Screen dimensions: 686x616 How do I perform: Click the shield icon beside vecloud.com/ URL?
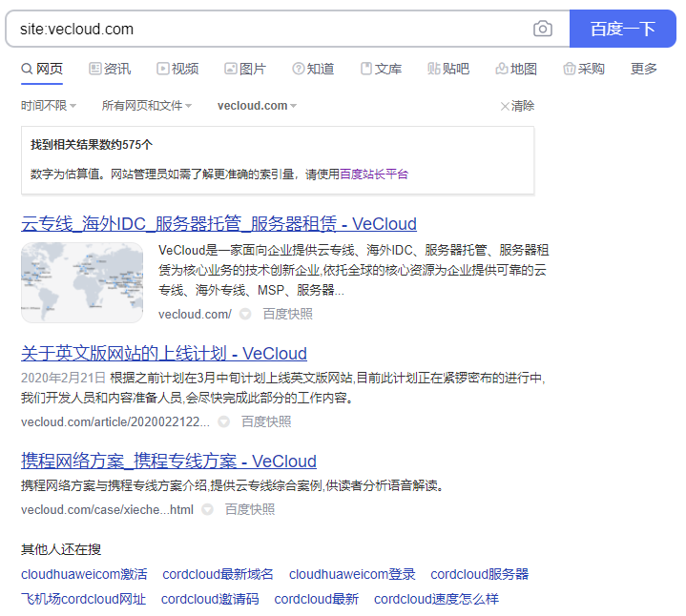point(245,314)
